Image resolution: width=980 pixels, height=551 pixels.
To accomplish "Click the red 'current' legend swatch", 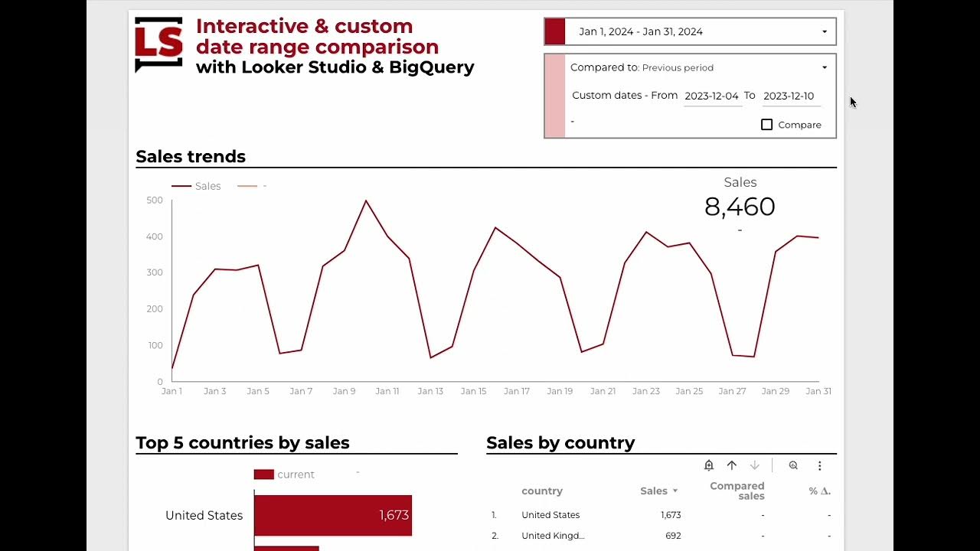I will tap(263, 474).
